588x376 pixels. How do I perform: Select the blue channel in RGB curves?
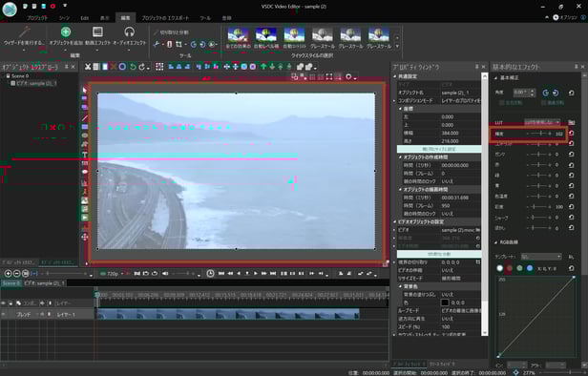(x=530, y=268)
